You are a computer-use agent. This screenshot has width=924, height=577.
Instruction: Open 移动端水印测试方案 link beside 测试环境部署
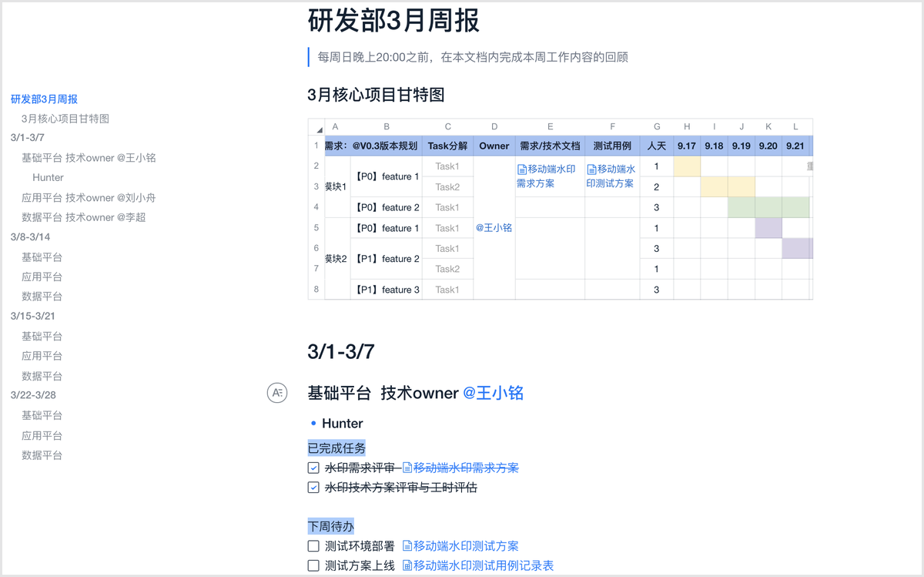(460, 546)
